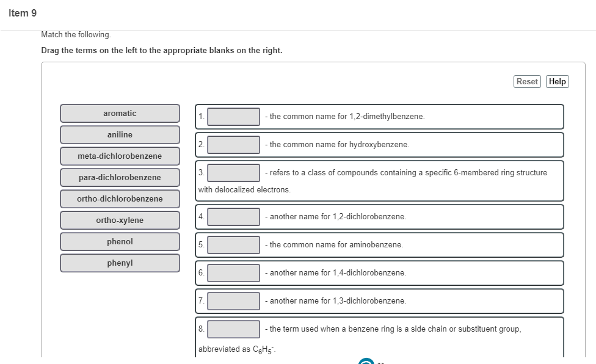
Task: Click blank 1 for 1,2-dimethylbenzene
Action: (x=234, y=117)
